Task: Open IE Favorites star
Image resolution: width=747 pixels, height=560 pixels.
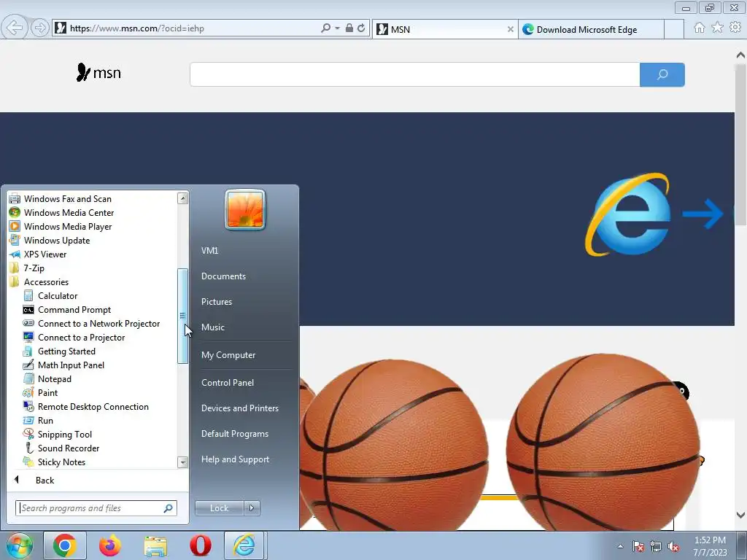Action: click(x=718, y=28)
